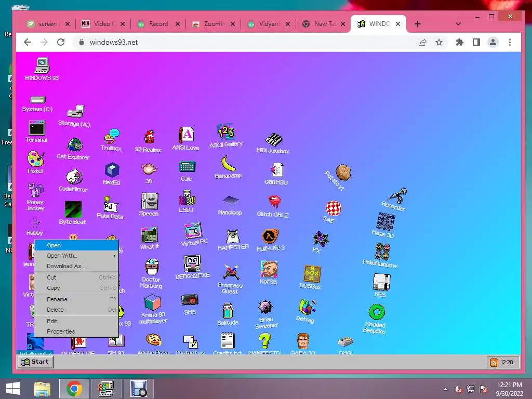Select Download As in context menu
The height and width of the screenshot is (399, 532).
click(77, 267)
